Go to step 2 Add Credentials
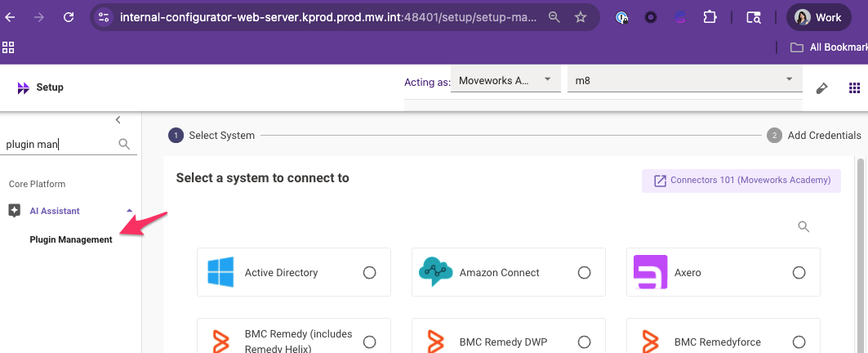The height and width of the screenshot is (353, 868). tap(814, 135)
